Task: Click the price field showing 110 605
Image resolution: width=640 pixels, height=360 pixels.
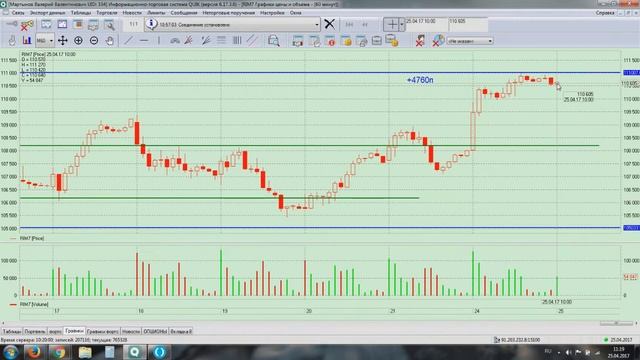Action: pyautogui.click(x=468, y=24)
